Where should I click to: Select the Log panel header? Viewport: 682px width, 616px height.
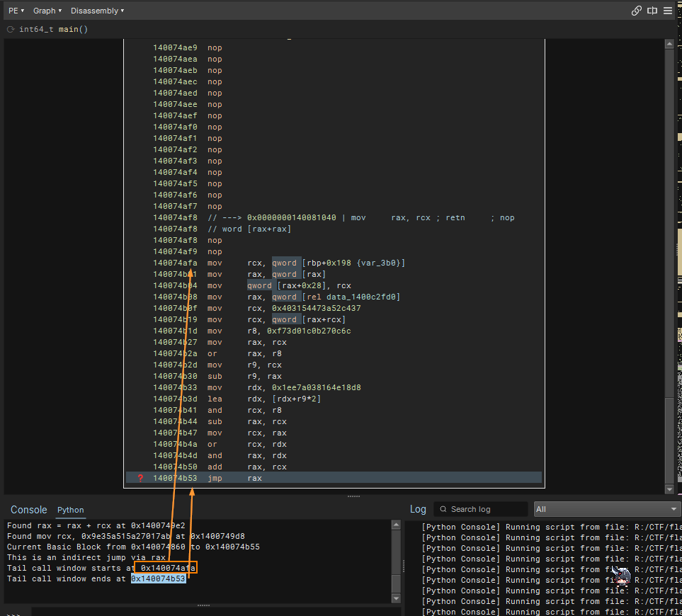[x=418, y=509]
